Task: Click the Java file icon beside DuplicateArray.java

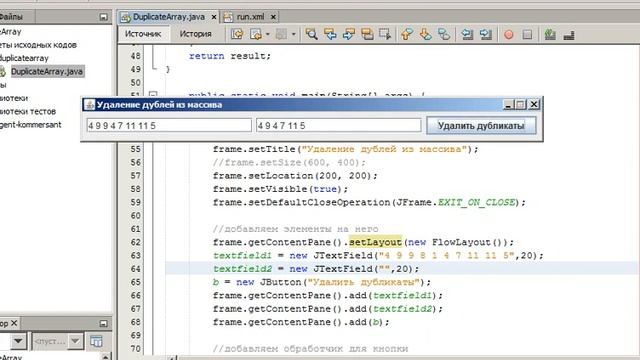Action: coord(3,72)
